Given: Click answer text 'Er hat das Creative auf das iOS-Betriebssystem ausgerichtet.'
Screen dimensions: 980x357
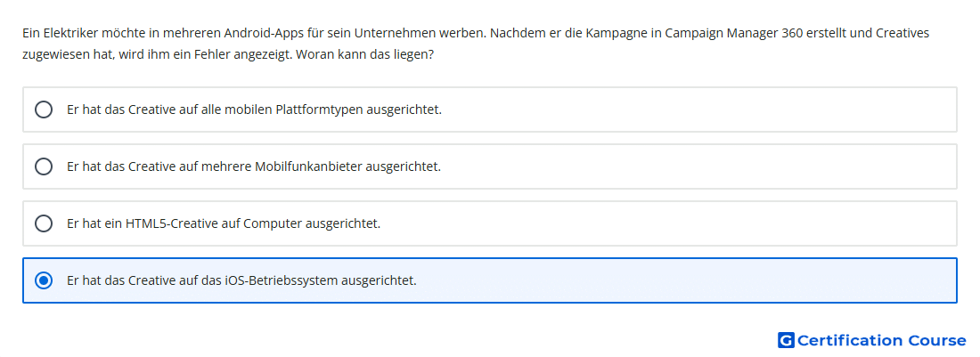Looking at the screenshot, I should (241, 280).
